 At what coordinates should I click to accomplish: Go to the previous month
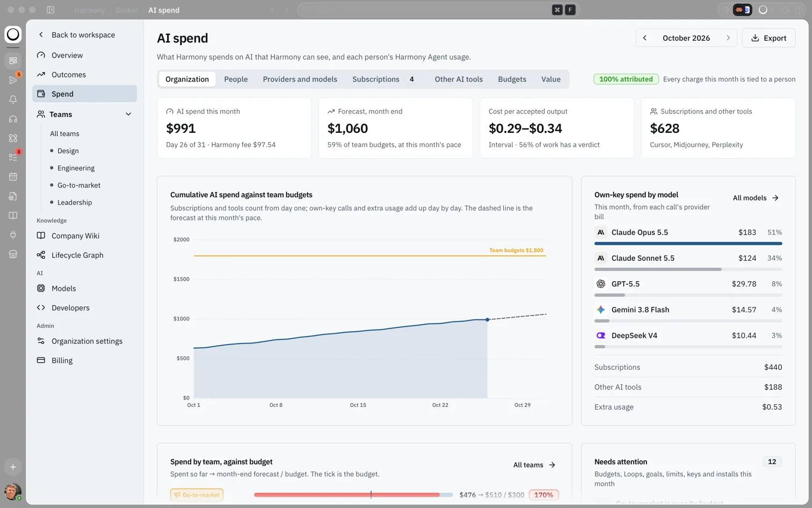coord(644,38)
